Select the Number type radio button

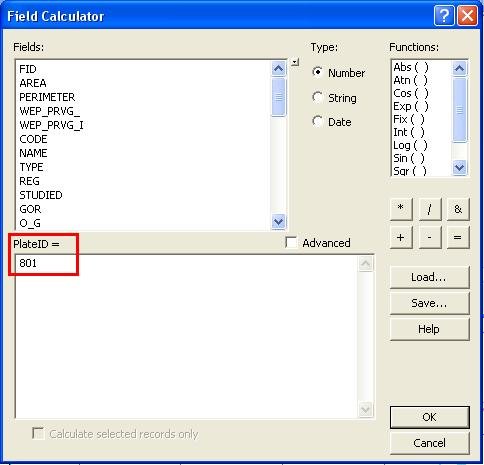tap(318, 72)
